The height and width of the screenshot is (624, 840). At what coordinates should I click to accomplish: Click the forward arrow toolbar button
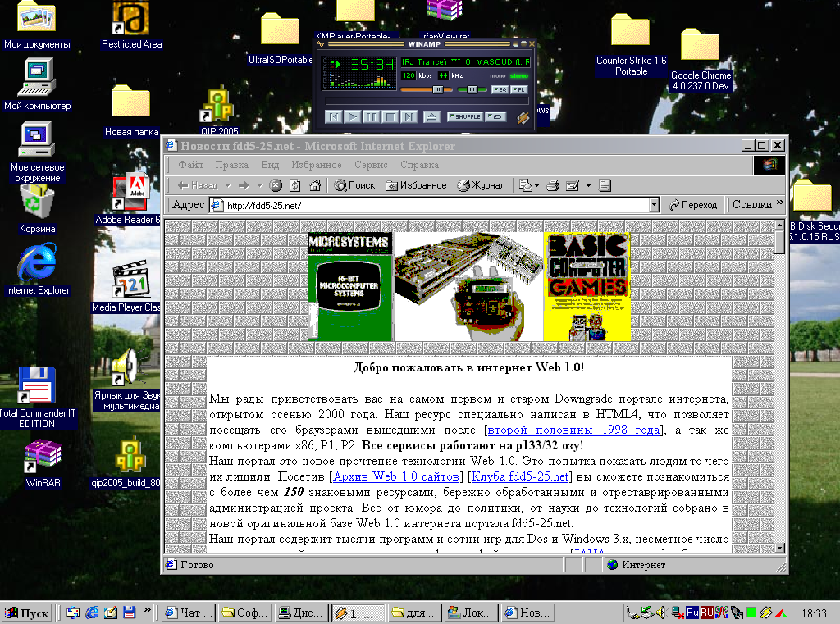244,185
